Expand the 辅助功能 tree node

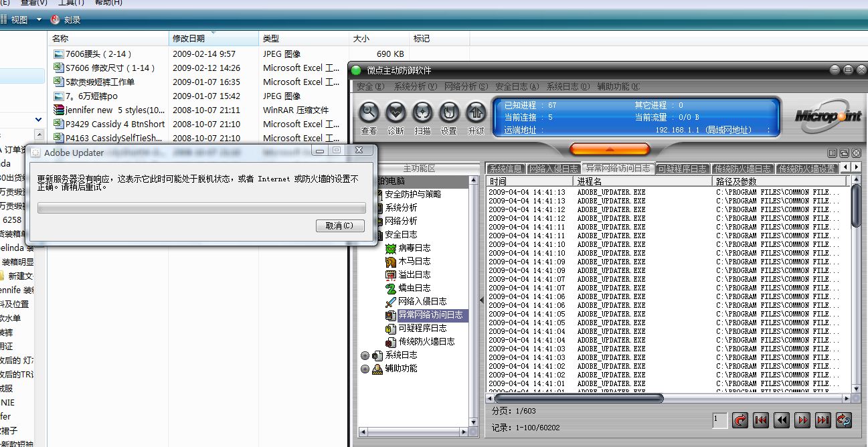(365, 369)
